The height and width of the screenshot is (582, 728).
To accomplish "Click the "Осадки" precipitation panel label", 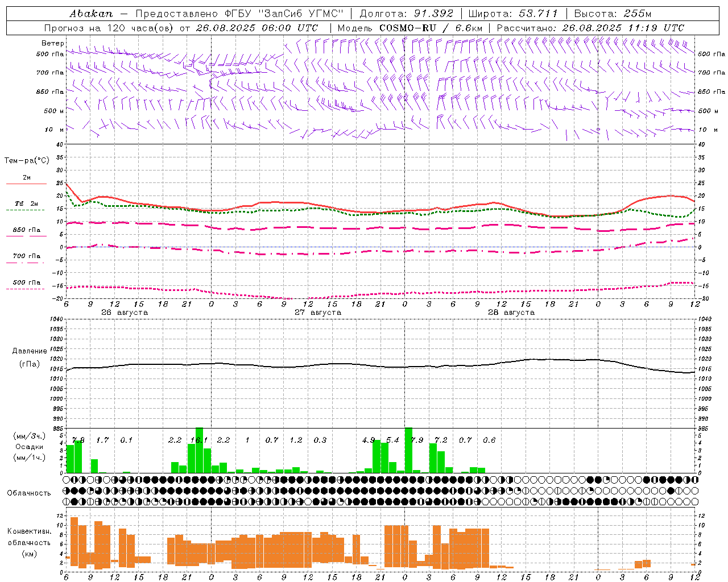I will coord(30,447).
